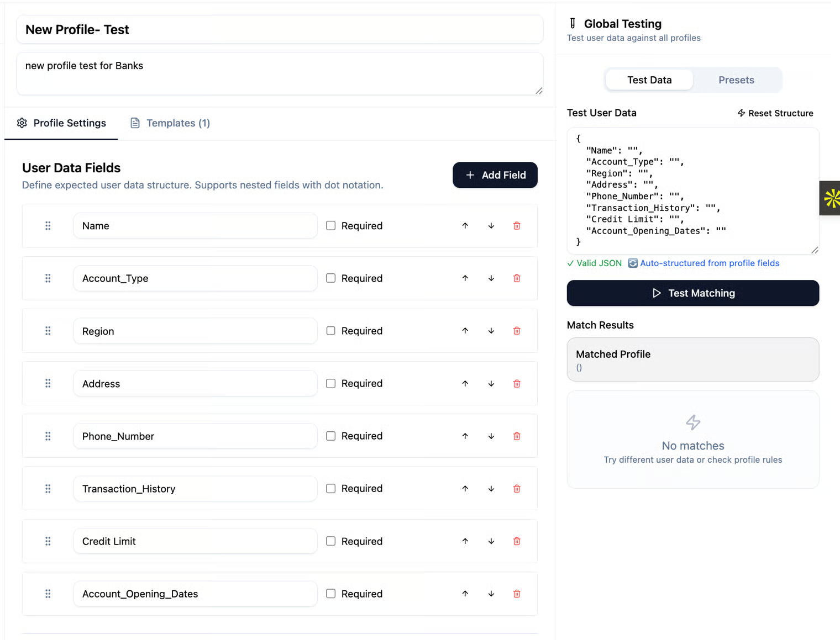Remove the Region field with trash icon
The image size is (840, 640).
click(517, 331)
